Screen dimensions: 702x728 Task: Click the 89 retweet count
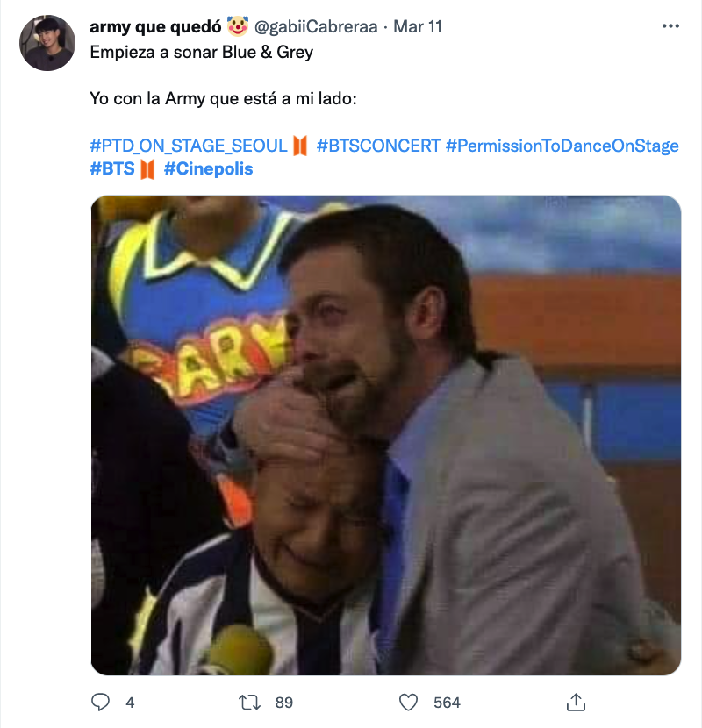pyautogui.click(x=283, y=702)
